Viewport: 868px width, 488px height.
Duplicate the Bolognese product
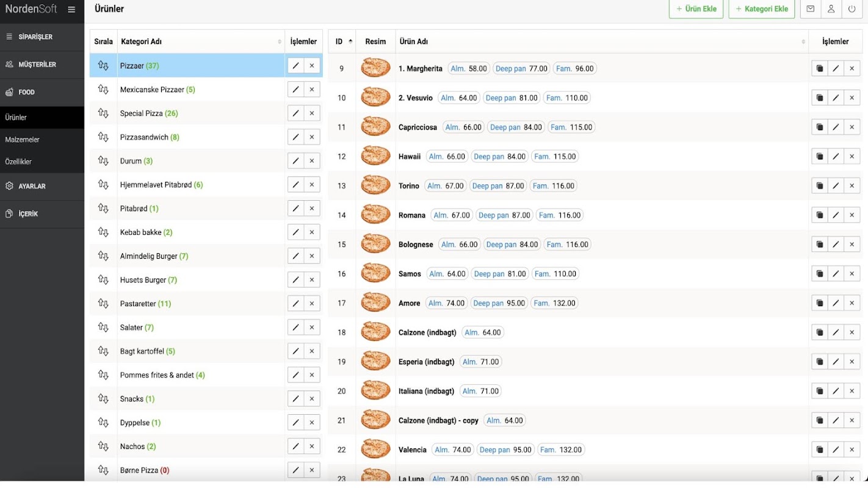click(x=820, y=245)
